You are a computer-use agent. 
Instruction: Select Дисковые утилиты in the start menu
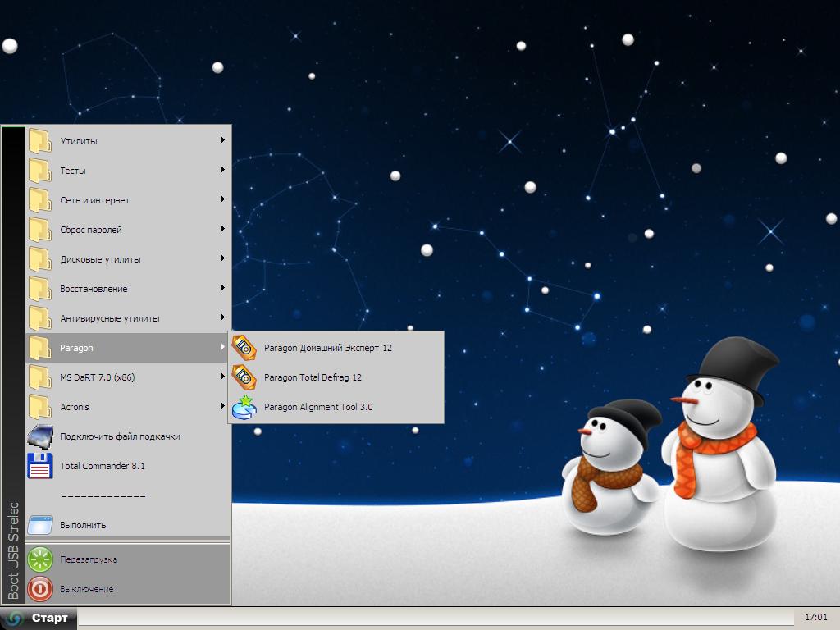click(100, 259)
